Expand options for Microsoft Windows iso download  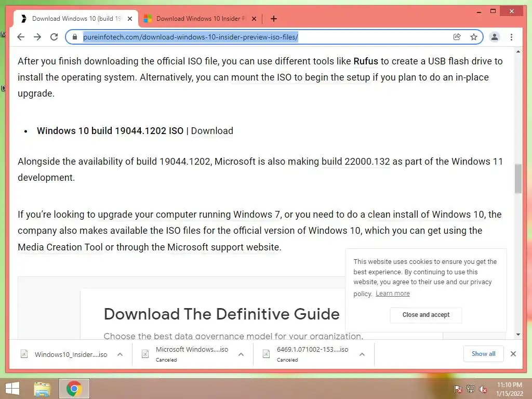(241, 354)
